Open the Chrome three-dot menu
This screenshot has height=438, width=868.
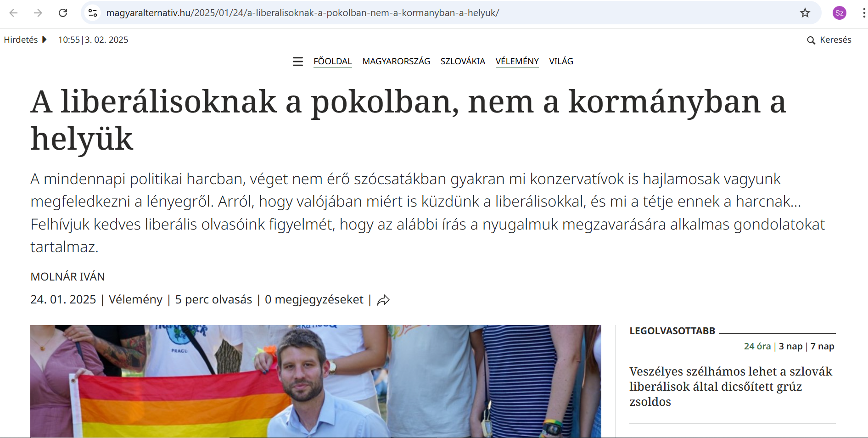pos(863,13)
